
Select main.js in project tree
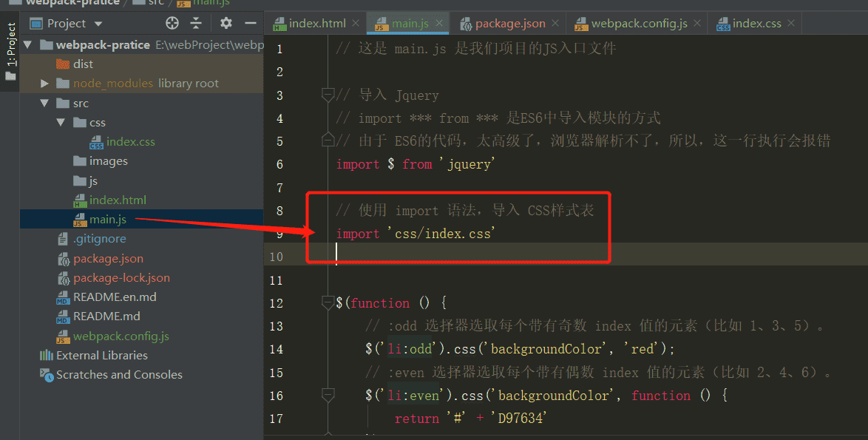tap(101, 220)
